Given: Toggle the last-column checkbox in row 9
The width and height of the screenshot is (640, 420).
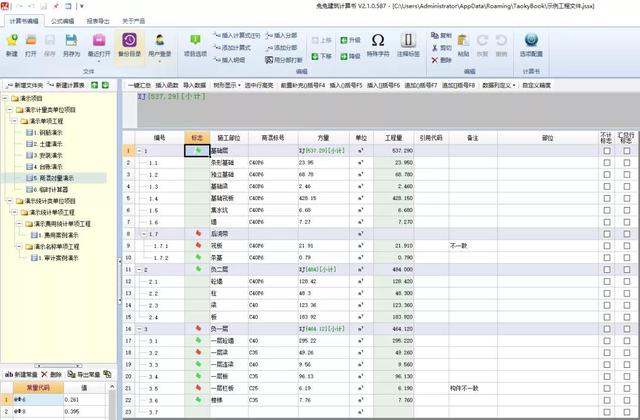Looking at the screenshot, I should (627, 246).
